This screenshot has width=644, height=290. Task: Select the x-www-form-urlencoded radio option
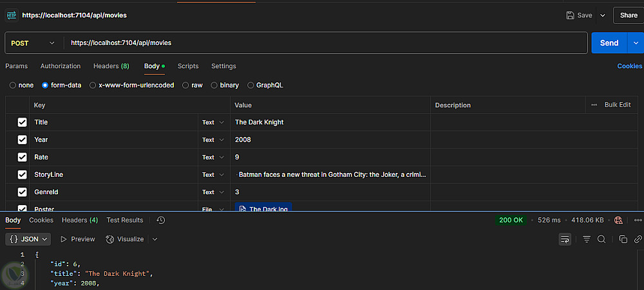click(x=93, y=85)
